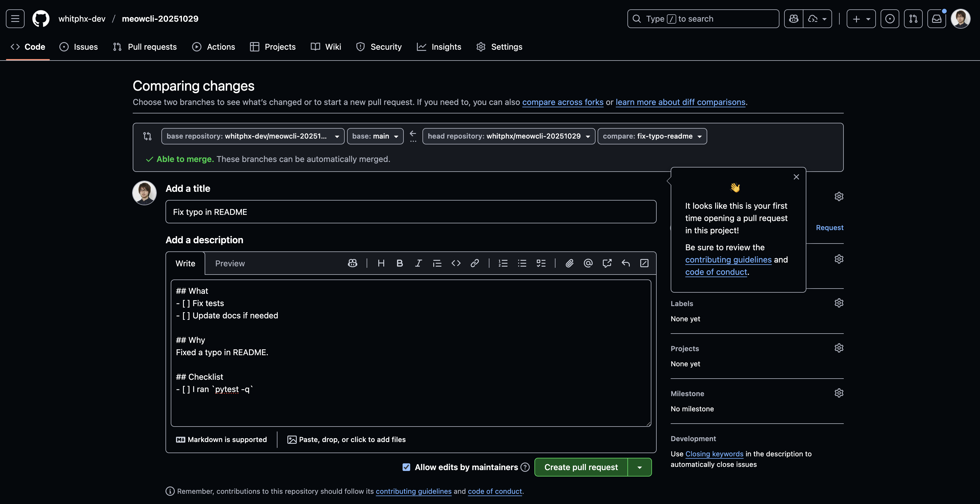This screenshot has width=980, height=504.
Task: Open Closing keywords link
Action: point(714,454)
